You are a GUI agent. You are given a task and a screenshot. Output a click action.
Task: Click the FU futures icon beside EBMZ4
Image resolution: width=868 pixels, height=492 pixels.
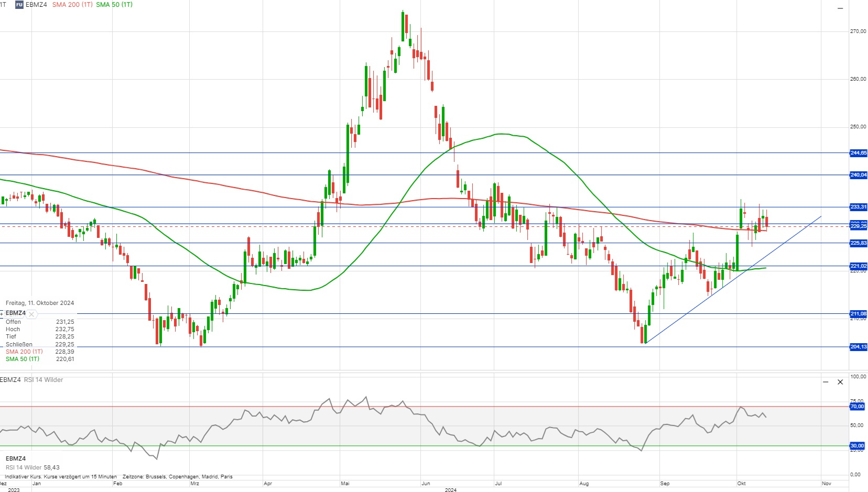tap(19, 5)
